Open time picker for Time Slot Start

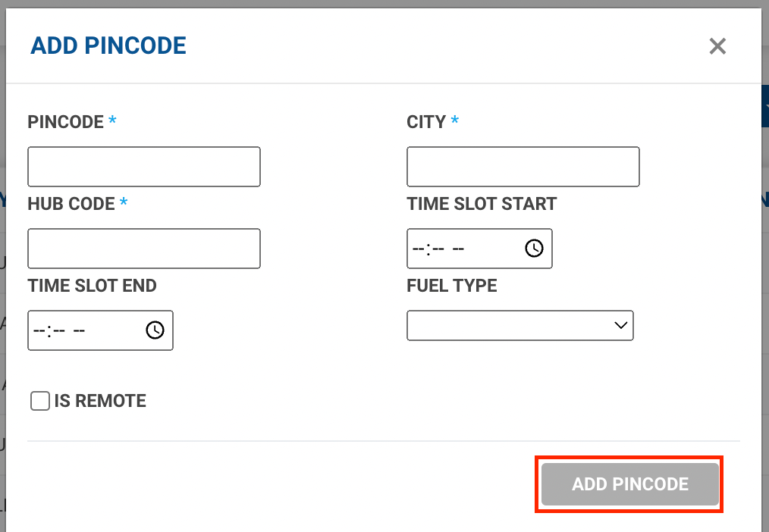(x=534, y=249)
